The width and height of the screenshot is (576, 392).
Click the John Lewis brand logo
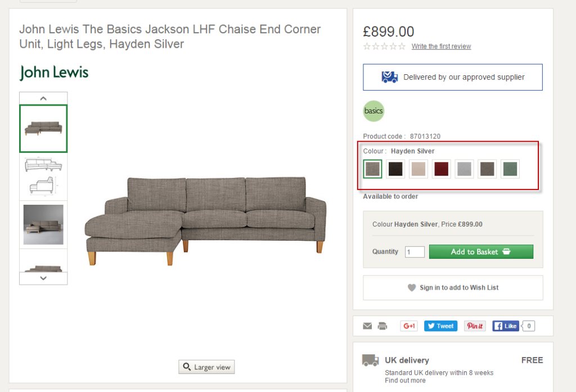[54, 73]
